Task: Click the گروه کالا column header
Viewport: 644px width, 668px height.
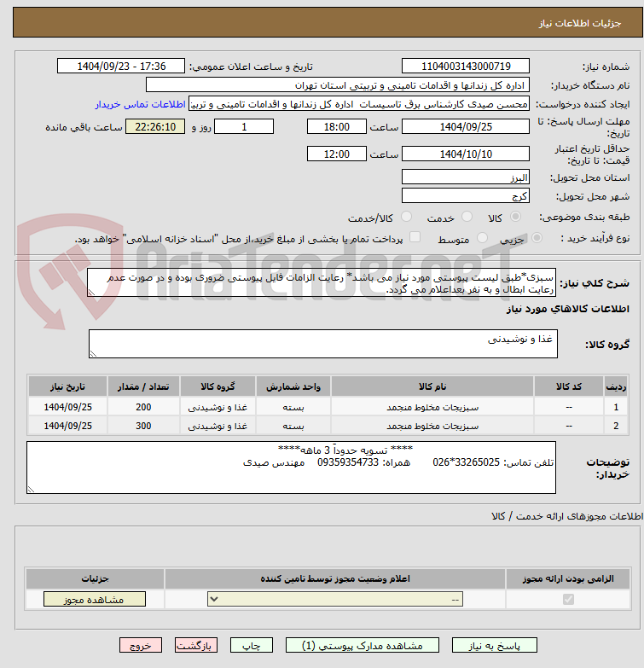Action: [218, 386]
